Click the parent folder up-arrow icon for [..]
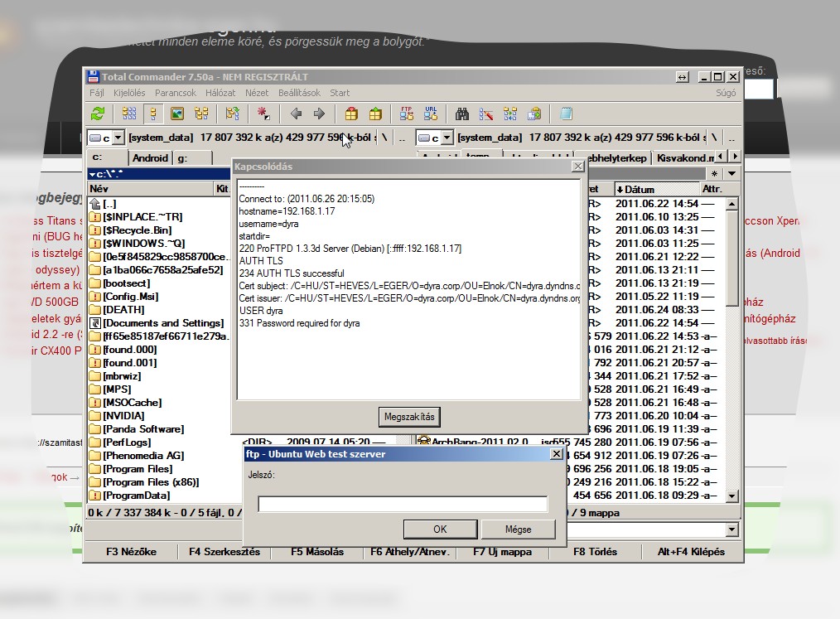 click(95, 204)
